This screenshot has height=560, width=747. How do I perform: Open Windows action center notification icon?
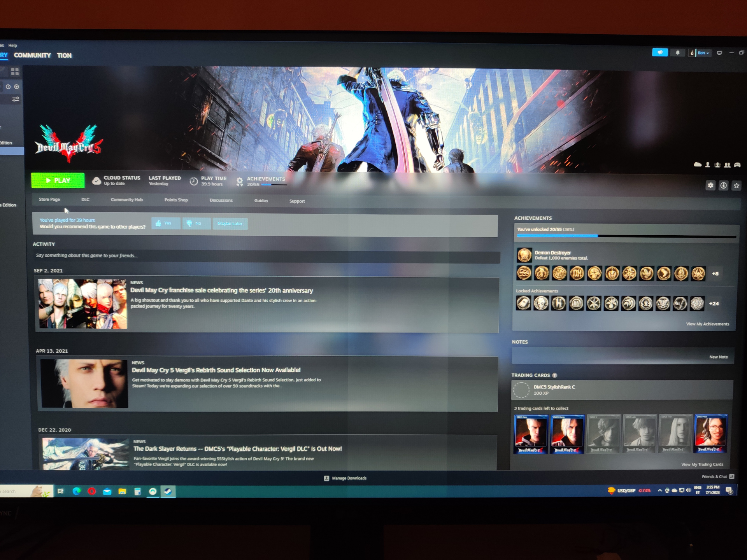[729, 491]
